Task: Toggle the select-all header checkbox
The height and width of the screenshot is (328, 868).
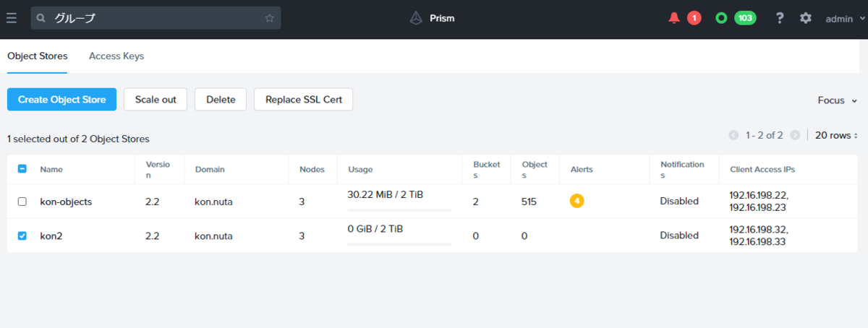Action: [x=22, y=169]
